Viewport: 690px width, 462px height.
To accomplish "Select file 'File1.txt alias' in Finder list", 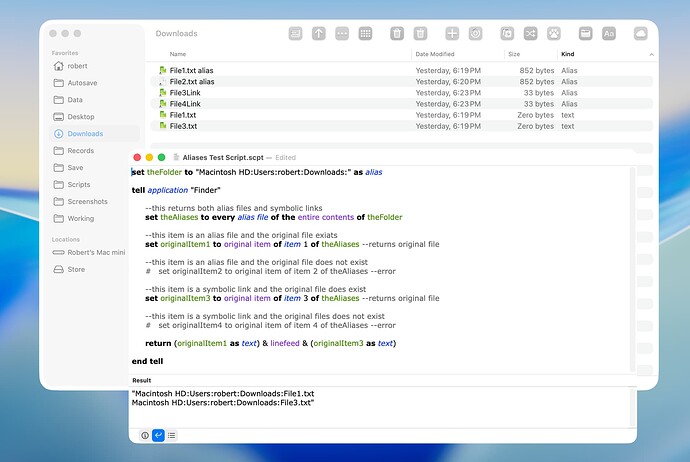I will [401, 70].
